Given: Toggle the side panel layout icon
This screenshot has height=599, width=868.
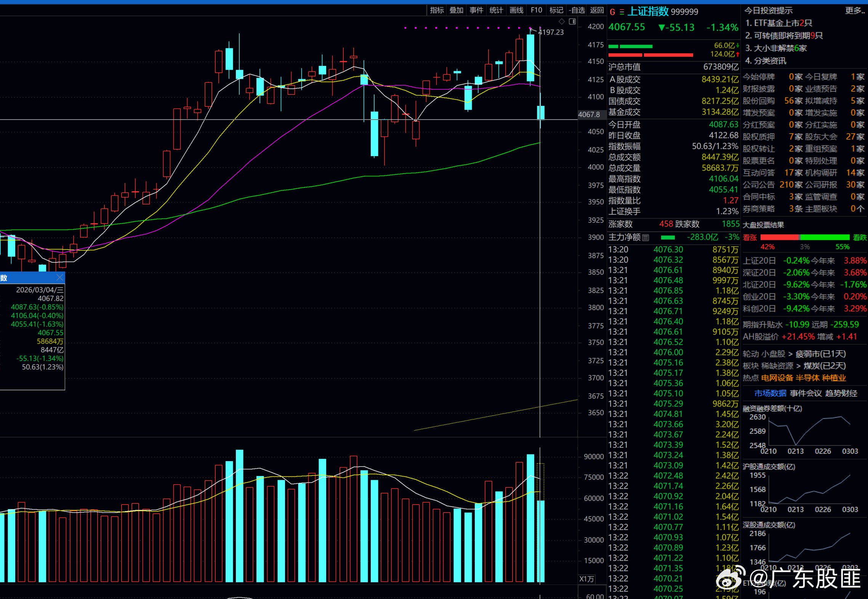Looking at the screenshot, I should [572, 21].
